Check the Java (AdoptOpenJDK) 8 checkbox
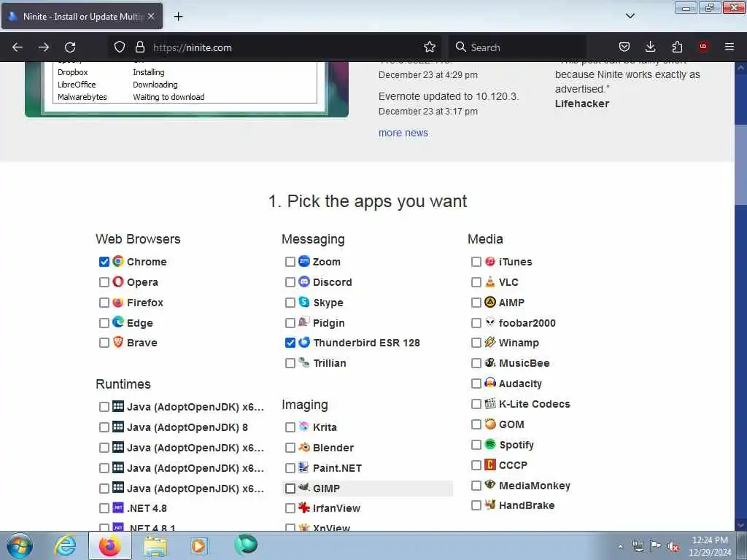The image size is (747, 560). tap(104, 427)
